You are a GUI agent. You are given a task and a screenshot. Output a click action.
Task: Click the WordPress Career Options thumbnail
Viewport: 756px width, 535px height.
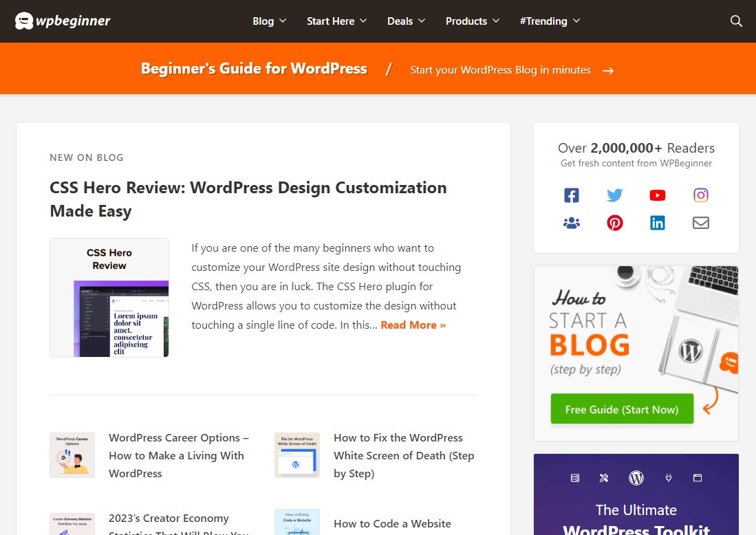click(72, 455)
